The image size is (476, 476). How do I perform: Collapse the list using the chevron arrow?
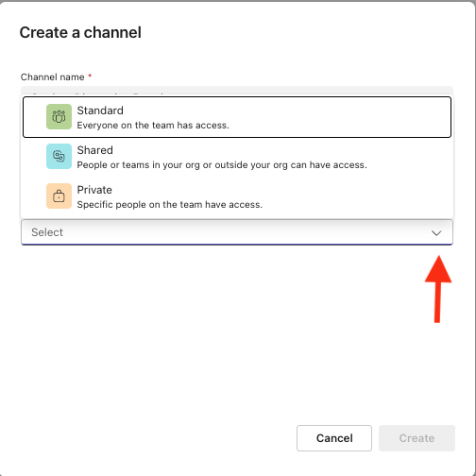(x=436, y=233)
